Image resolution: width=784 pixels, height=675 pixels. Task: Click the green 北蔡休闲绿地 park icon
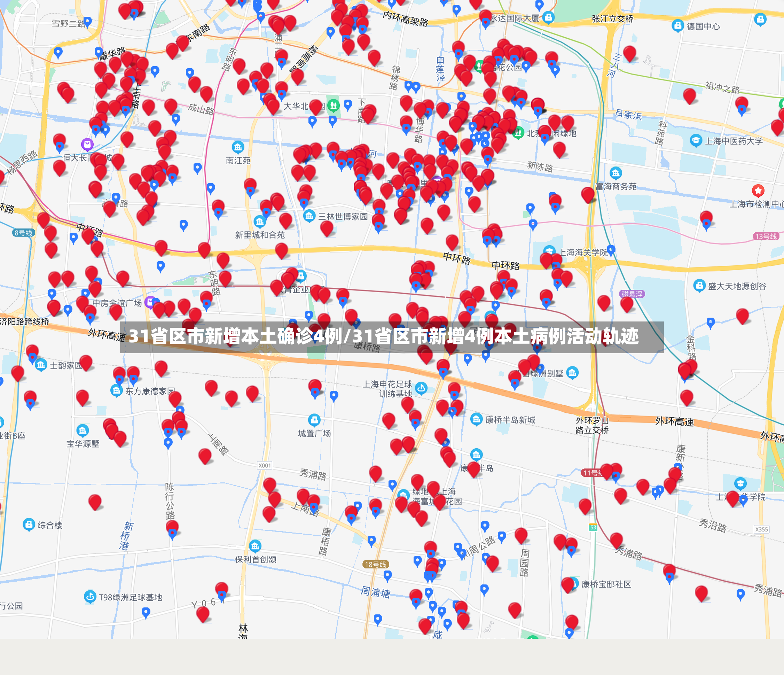coord(518,132)
